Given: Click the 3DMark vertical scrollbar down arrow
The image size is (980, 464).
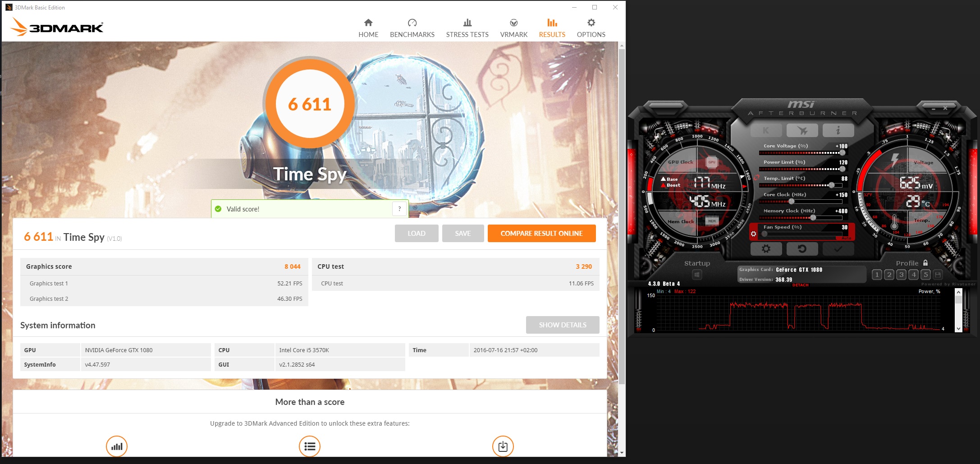Looking at the screenshot, I should pos(622,453).
